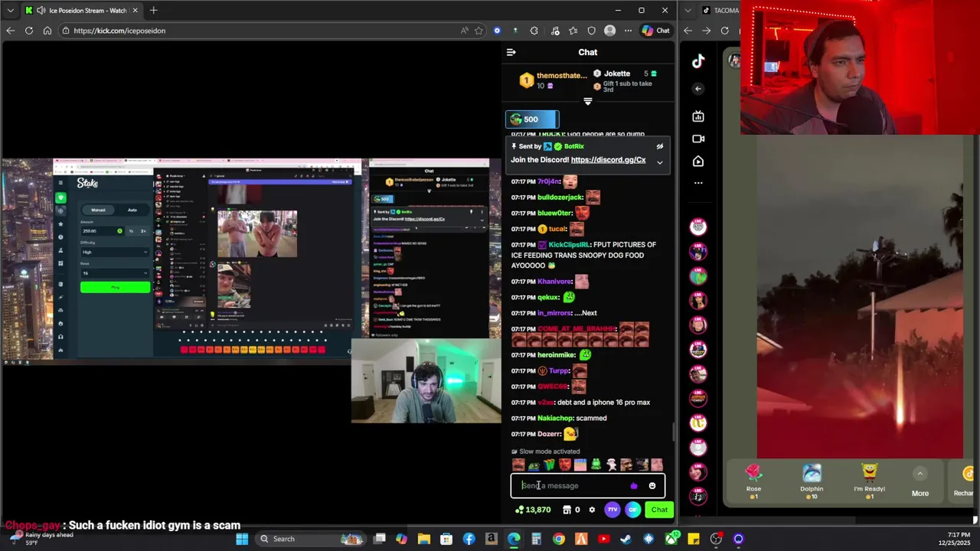Expand pinned message dropdown arrow
The image size is (980, 551).
[659, 162]
